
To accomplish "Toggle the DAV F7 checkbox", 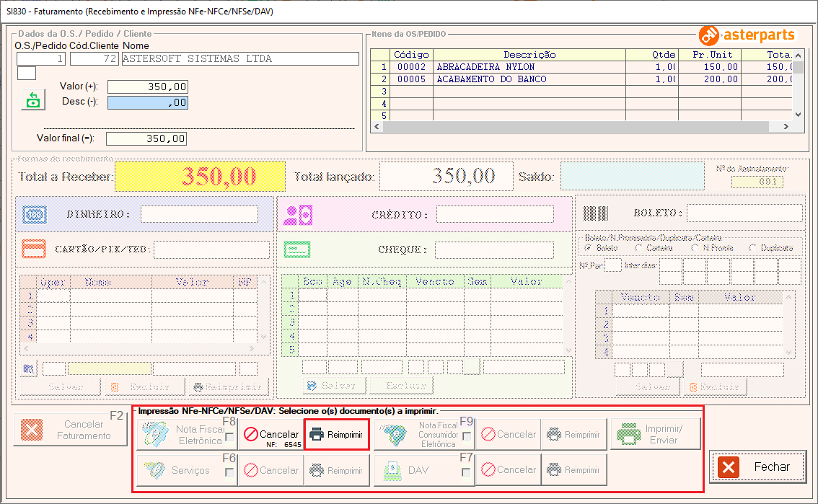I will click(467, 472).
